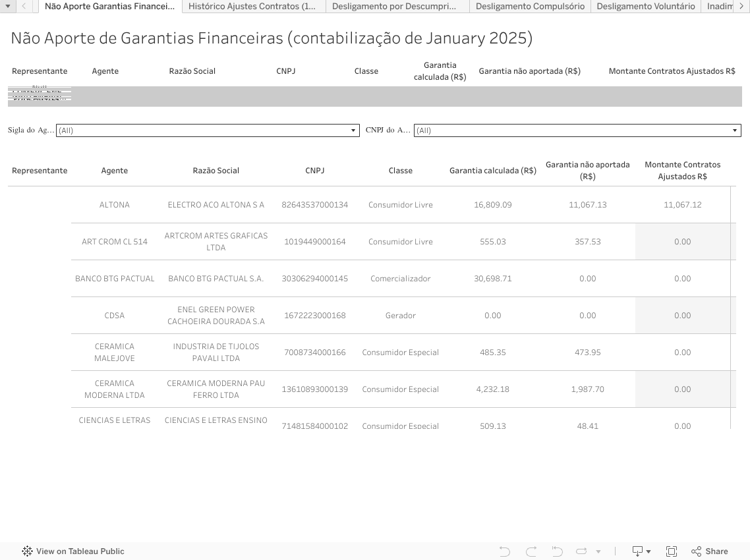Click value 30,698.71
This screenshot has height=560, width=750.
point(493,278)
